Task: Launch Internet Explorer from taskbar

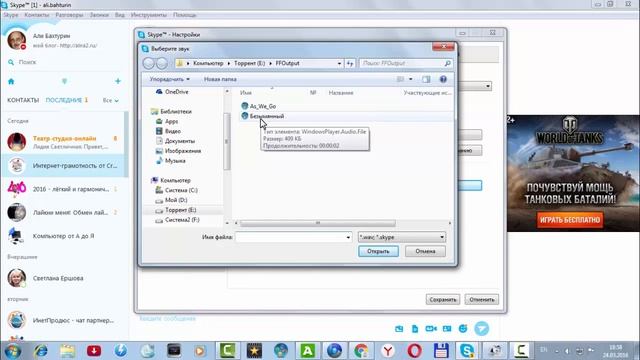Action: tap(40, 351)
